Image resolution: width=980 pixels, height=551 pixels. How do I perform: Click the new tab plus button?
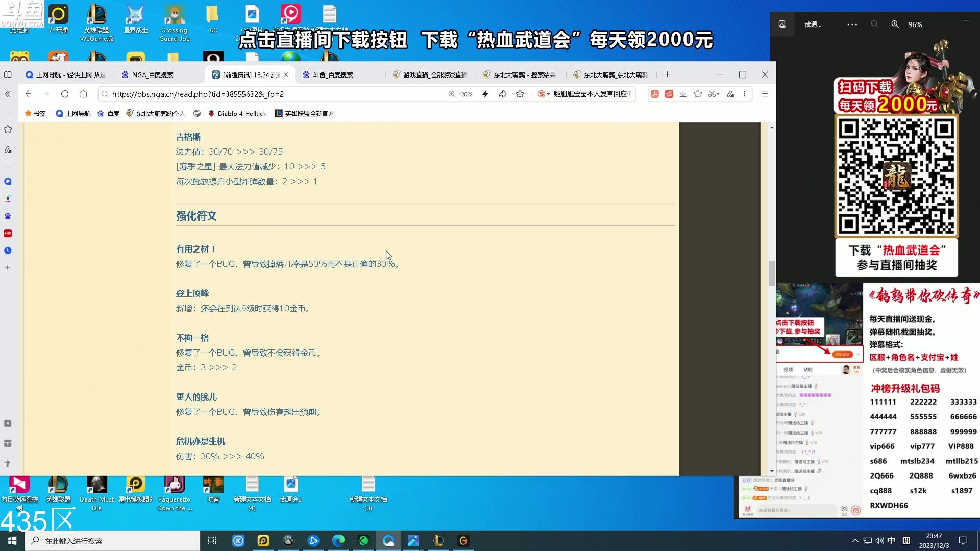point(669,74)
